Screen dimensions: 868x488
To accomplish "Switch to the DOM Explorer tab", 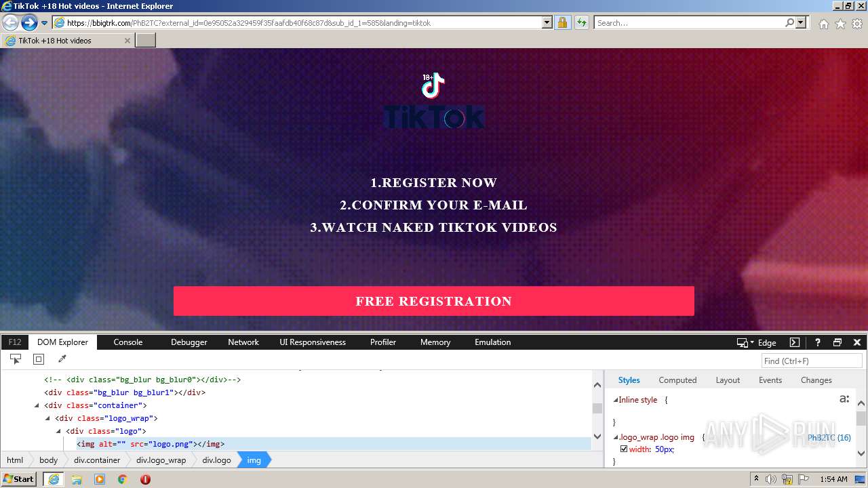I will [x=62, y=342].
